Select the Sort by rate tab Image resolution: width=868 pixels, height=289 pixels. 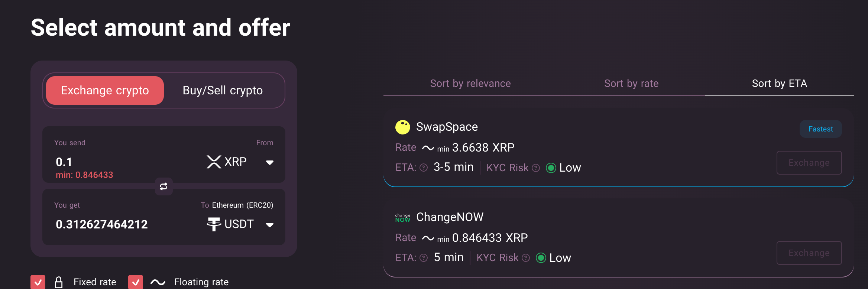point(631,84)
